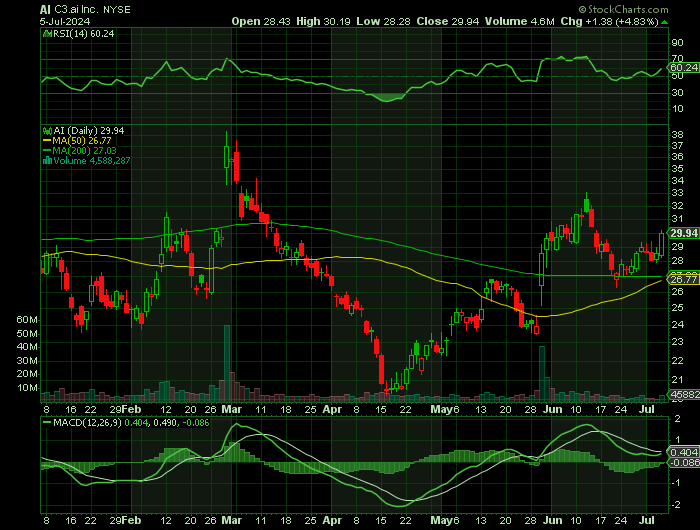This screenshot has height=530, width=700.
Task: Click 'Feb' on the price panel date axis
Action: 132,409
